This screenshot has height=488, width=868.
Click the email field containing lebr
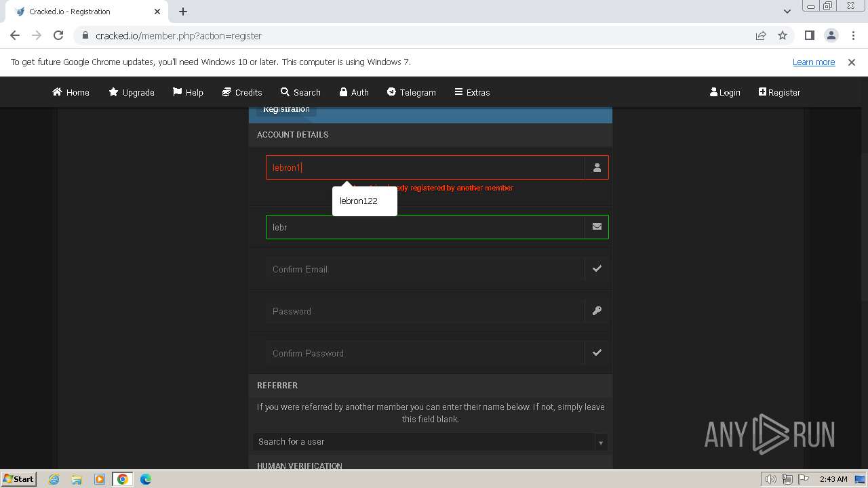425,227
